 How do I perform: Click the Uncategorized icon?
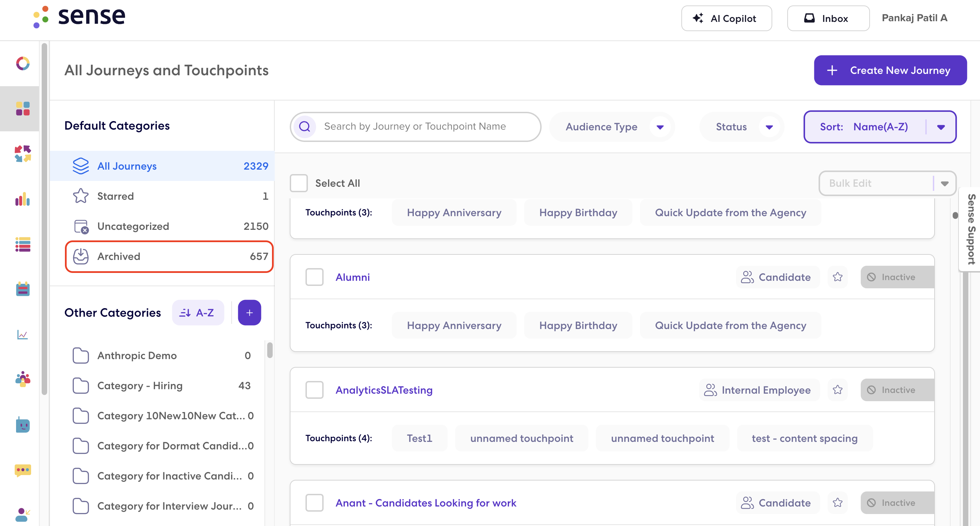pyautogui.click(x=81, y=226)
